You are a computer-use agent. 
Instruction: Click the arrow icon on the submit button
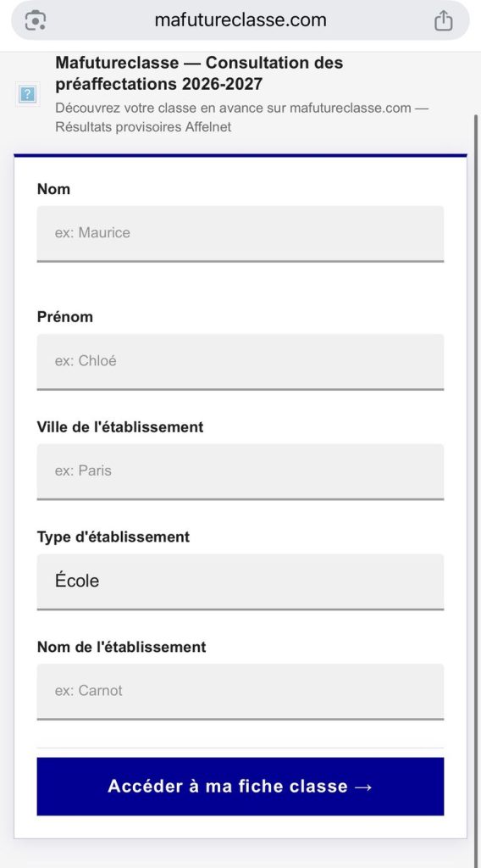[362, 787]
